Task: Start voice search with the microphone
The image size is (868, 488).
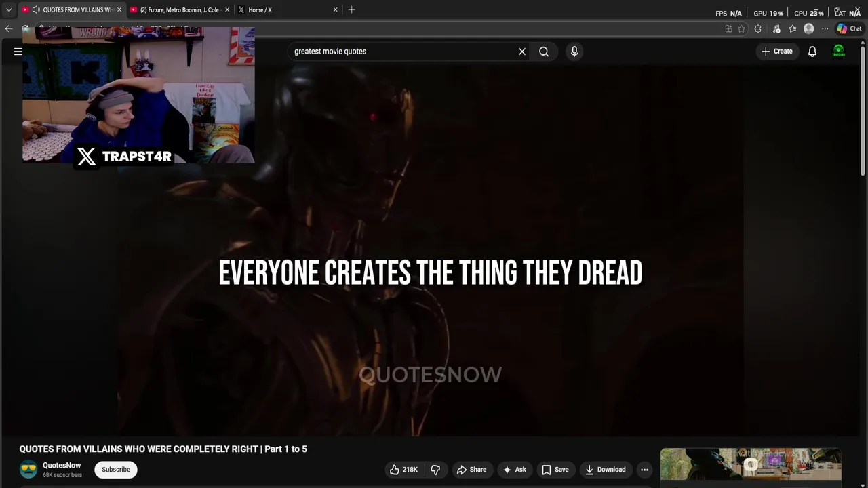Action: pos(574,52)
